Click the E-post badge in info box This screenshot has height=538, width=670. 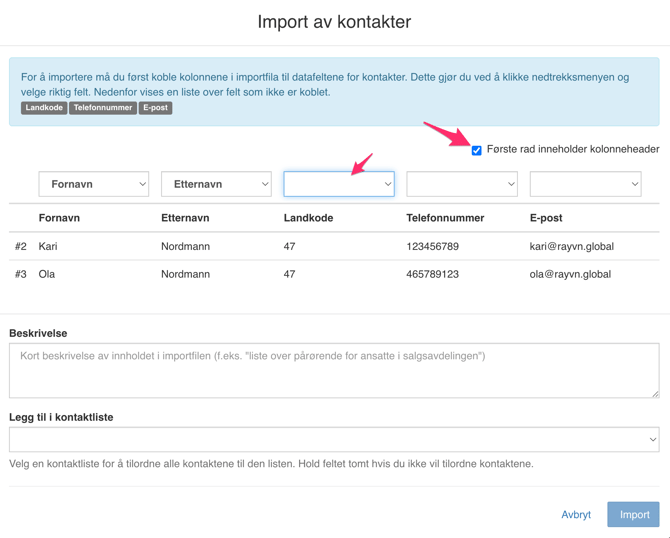click(156, 108)
